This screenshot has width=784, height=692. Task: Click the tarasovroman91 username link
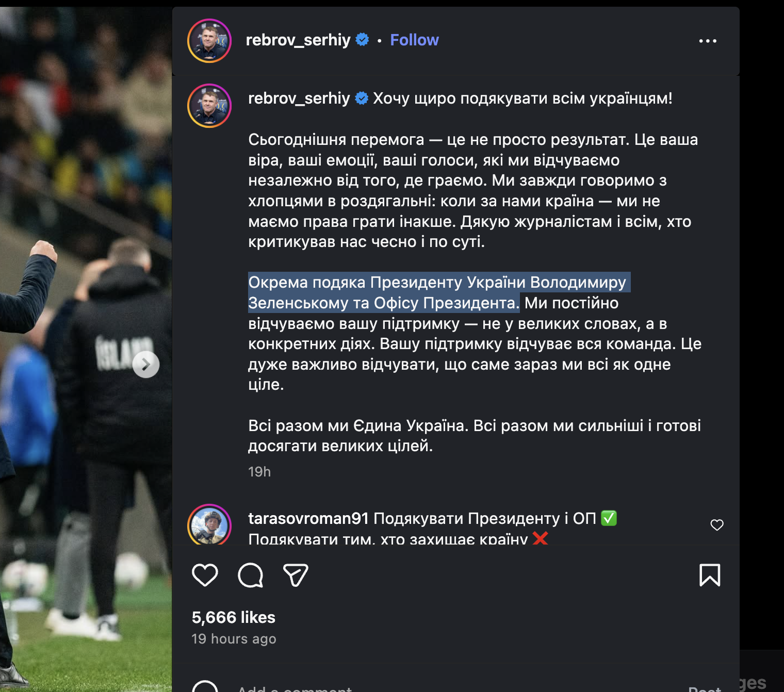[x=308, y=518]
